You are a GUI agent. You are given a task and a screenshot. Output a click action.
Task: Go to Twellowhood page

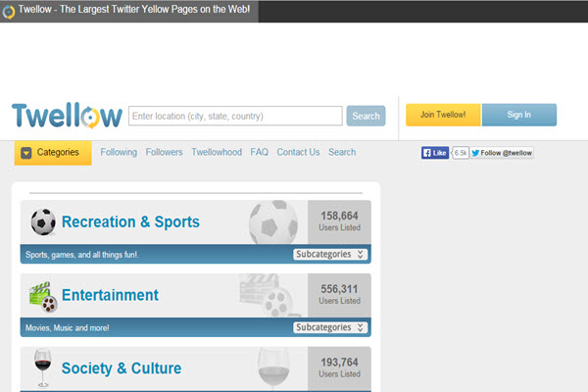[217, 152]
